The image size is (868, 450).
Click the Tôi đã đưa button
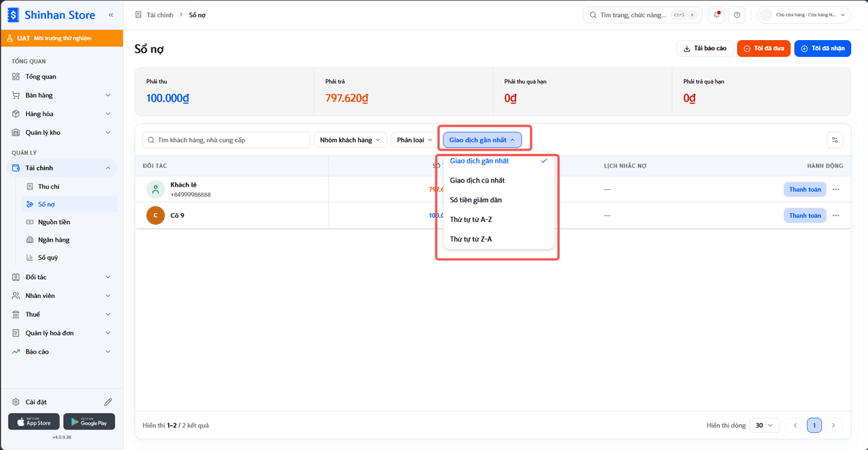pos(764,48)
